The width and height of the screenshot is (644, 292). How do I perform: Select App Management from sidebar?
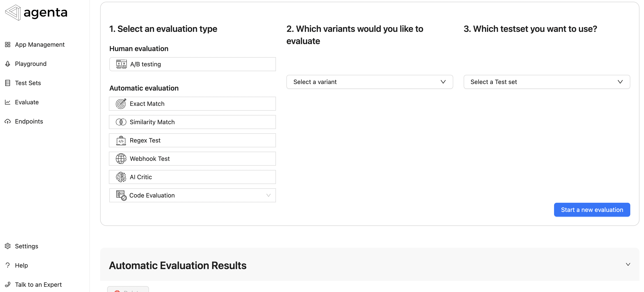tap(40, 45)
